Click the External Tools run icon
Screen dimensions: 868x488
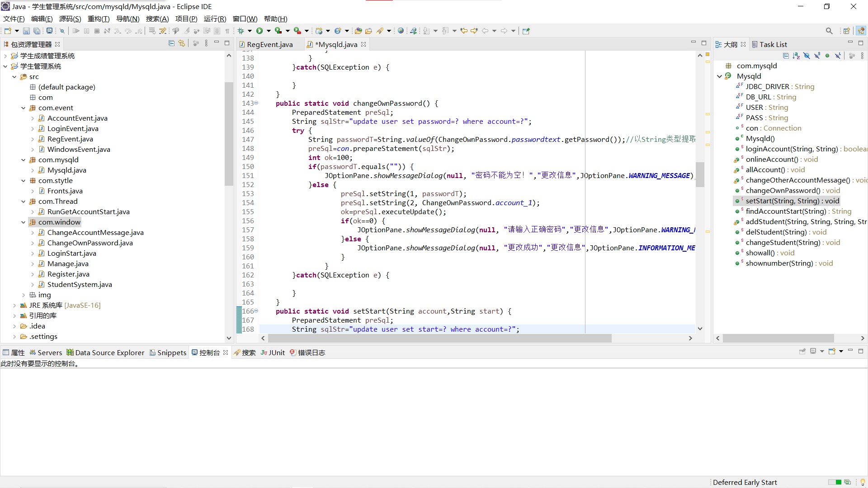pos(297,31)
